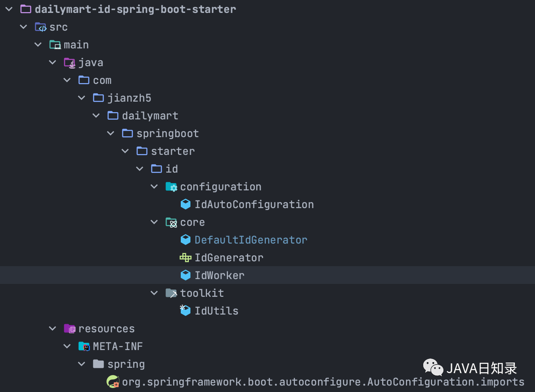The width and height of the screenshot is (535, 392).
Task: Collapse the toolkit package chevron
Action: (x=154, y=293)
